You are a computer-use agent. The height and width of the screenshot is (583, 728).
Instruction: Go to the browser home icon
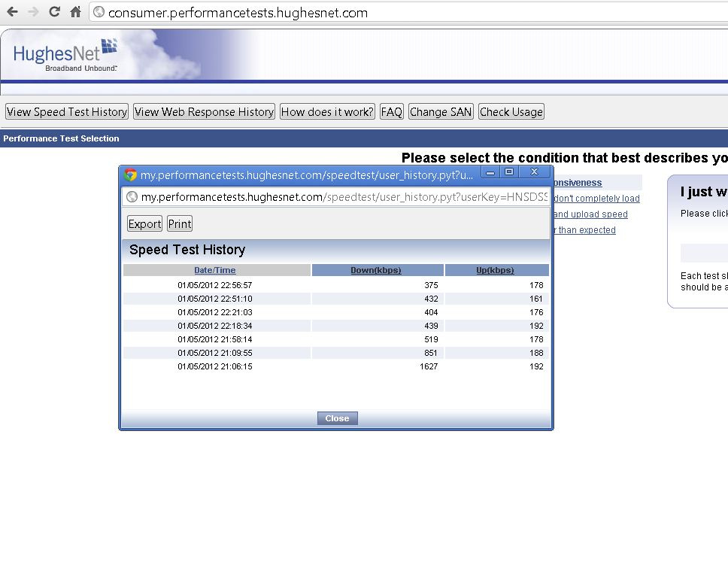point(75,11)
